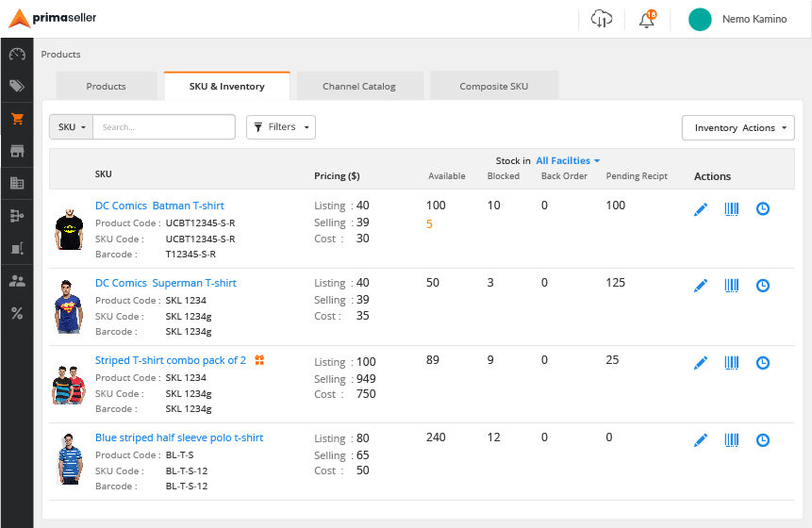
Task: Open the notifications bell icon
Action: click(647, 19)
